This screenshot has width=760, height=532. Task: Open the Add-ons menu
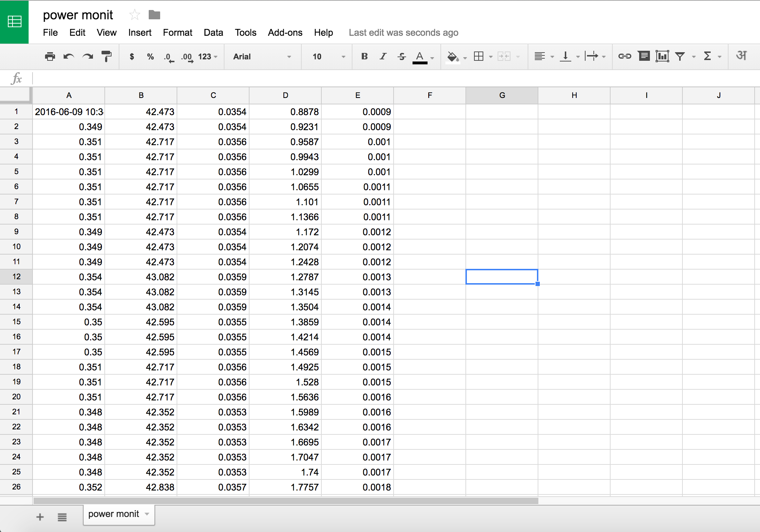285,33
